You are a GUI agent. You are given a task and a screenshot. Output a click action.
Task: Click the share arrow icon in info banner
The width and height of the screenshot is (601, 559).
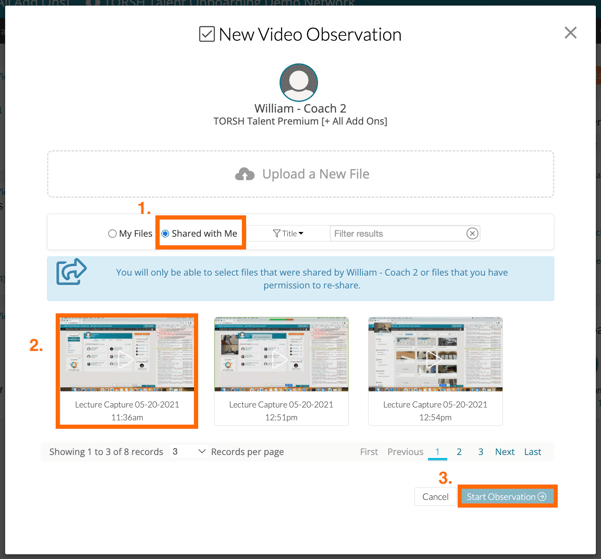coord(71,272)
